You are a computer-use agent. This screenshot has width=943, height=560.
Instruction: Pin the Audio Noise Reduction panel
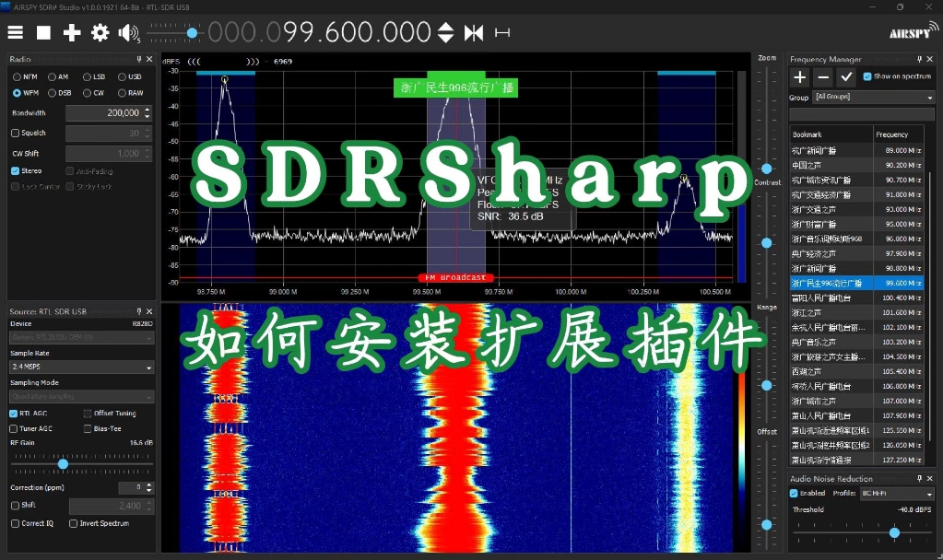coord(920,478)
